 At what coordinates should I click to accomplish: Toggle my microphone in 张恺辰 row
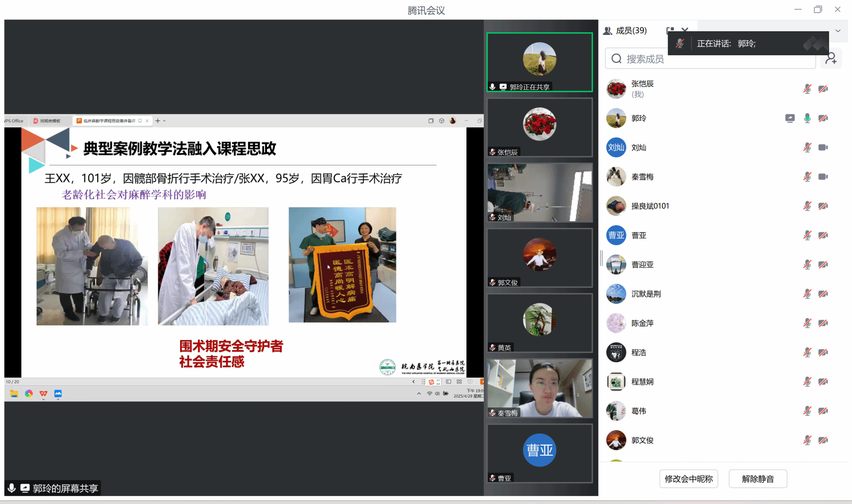click(807, 89)
